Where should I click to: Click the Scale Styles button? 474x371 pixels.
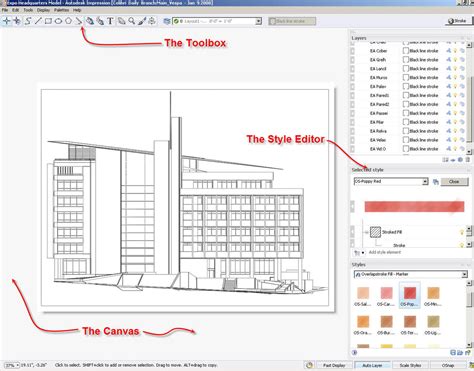tap(410, 365)
